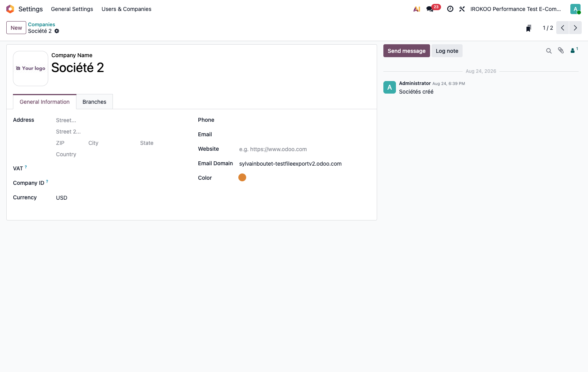Viewport: 588px width, 372px height.
Task: Go to previous company record arrow
Action: coord(563,28)
